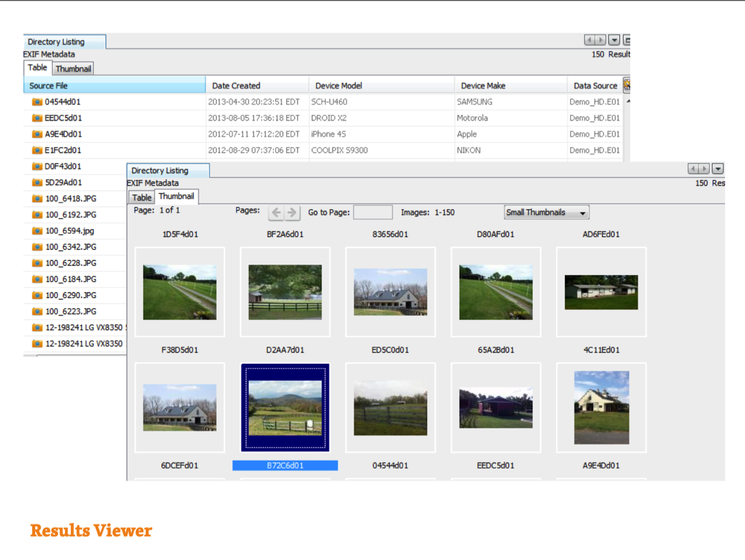The width and height of the screenshot is (745, 560).
Task: Open tab list dropdown in front panel
Action: [x=718, y=169]
